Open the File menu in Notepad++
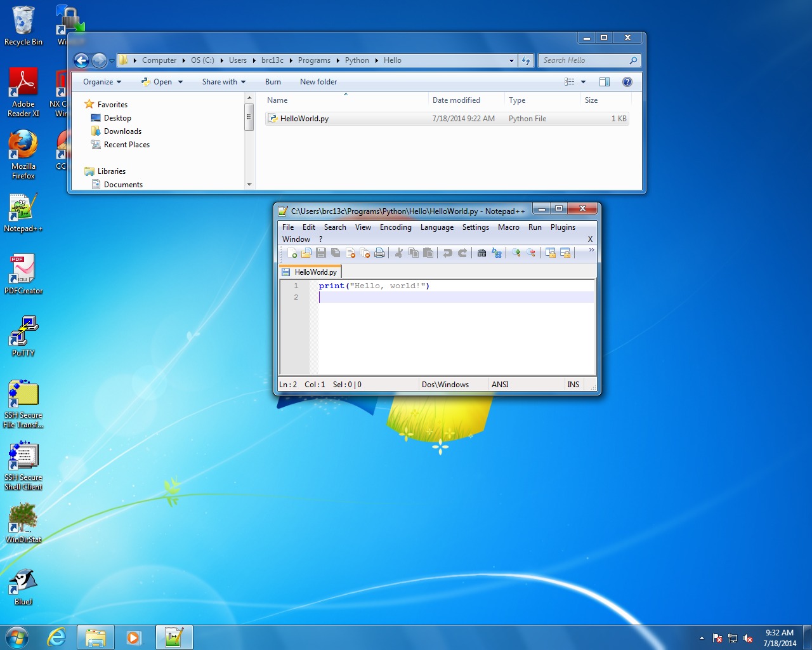The height and width of the screenshot is (650, 812). (288, 227)
